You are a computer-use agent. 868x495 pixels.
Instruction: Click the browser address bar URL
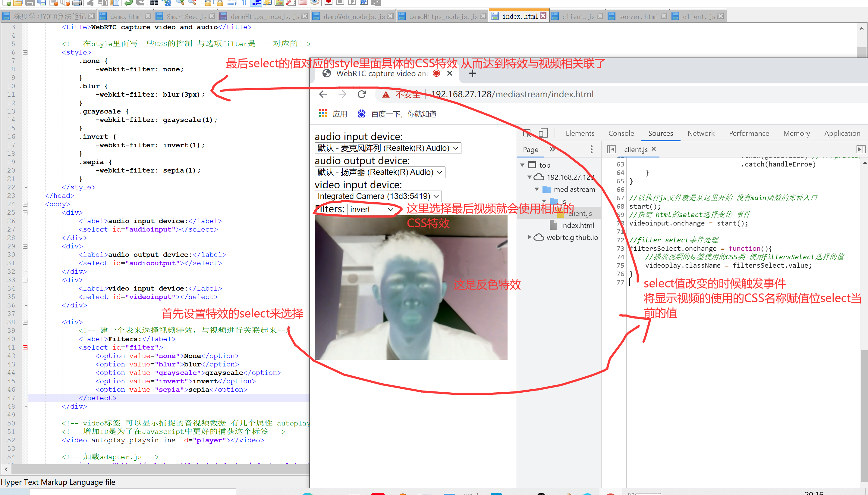pos(512,94)
